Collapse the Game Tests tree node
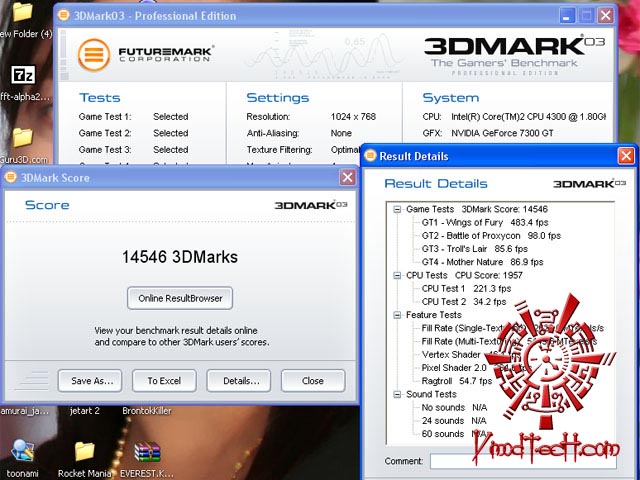This screenshot has height=480, width=640. [x=397, y=209]
